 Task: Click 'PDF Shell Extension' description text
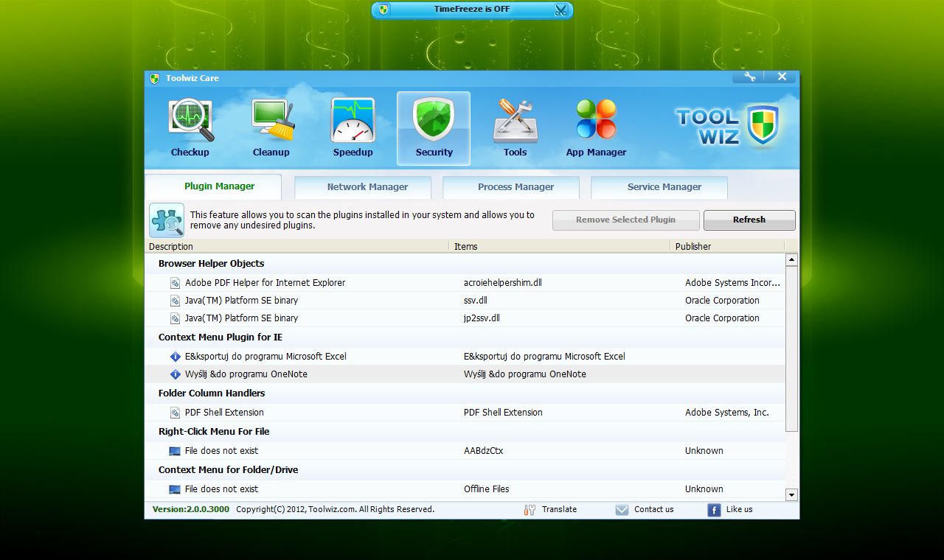point(224,413)
